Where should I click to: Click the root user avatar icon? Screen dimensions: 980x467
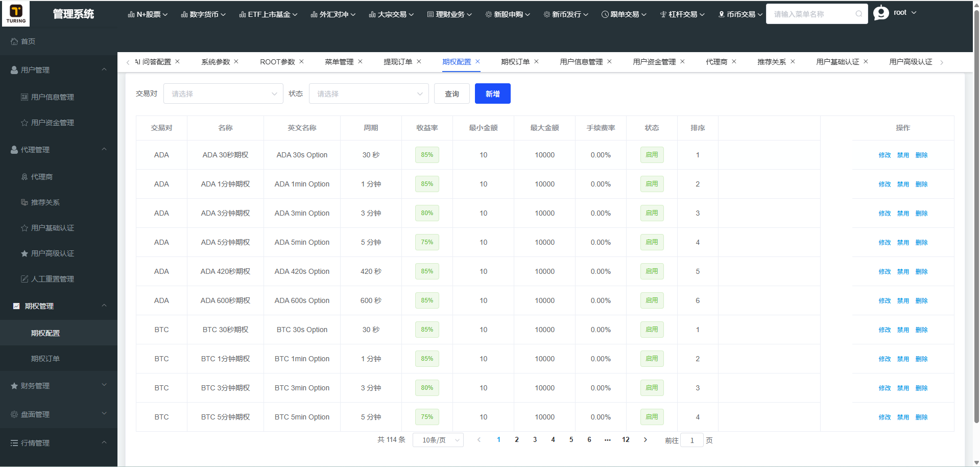click(881, 13)
